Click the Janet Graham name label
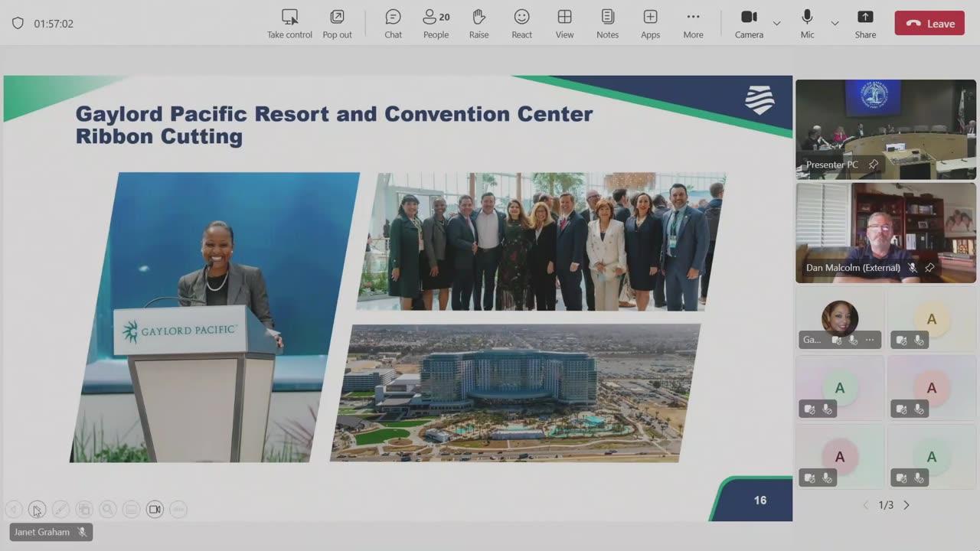 (42, 532)
